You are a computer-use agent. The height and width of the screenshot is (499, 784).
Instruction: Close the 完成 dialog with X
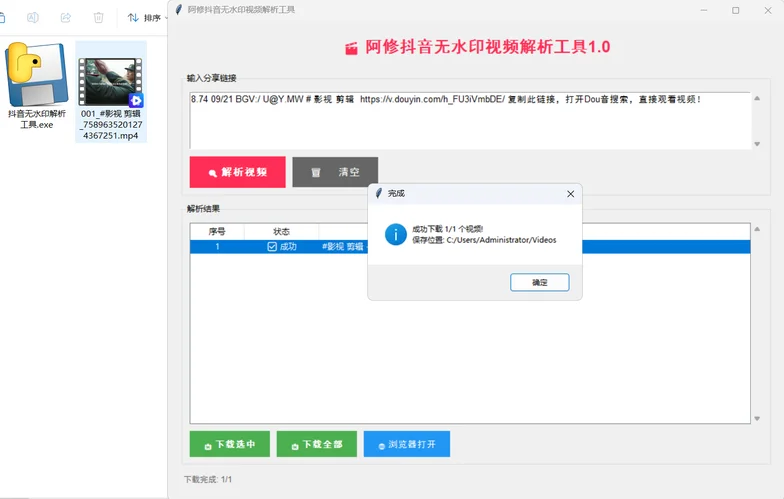[x=570, y=193]
